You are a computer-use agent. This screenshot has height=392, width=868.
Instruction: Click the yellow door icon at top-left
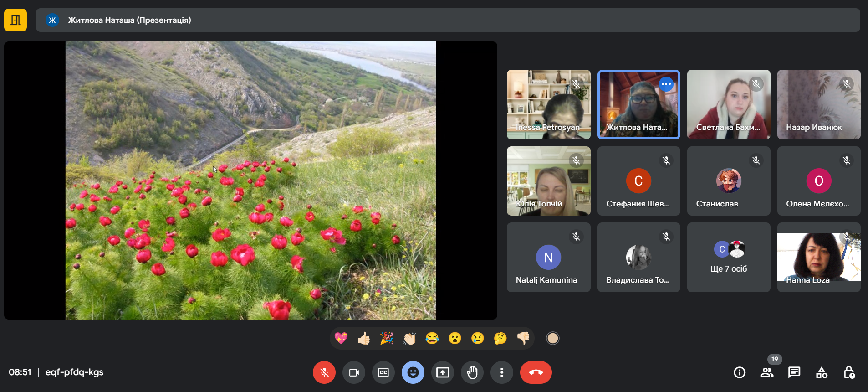15,20
